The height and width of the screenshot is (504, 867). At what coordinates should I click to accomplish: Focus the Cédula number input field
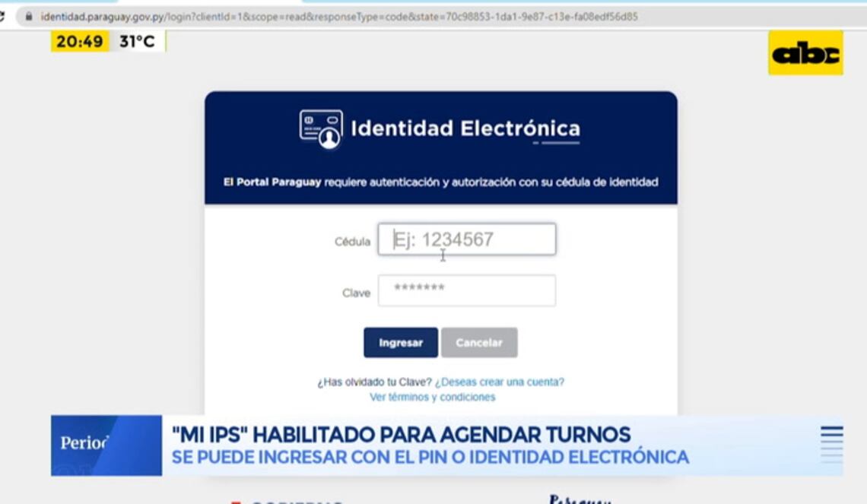(467, 239)
